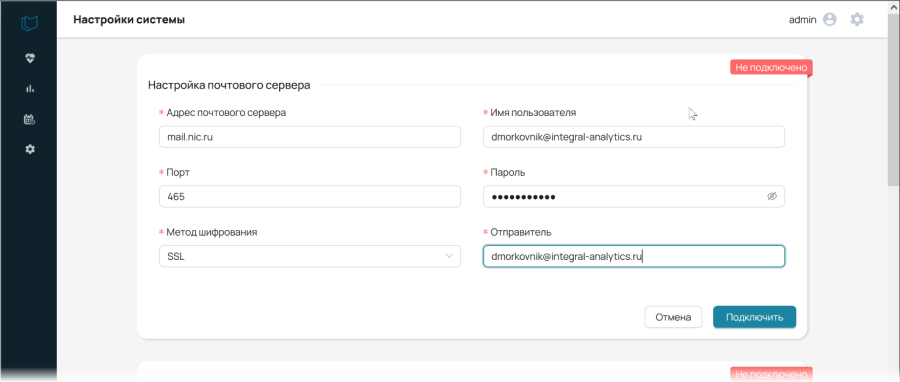
Task: Click the Отмена button
Action: point(673,317)
